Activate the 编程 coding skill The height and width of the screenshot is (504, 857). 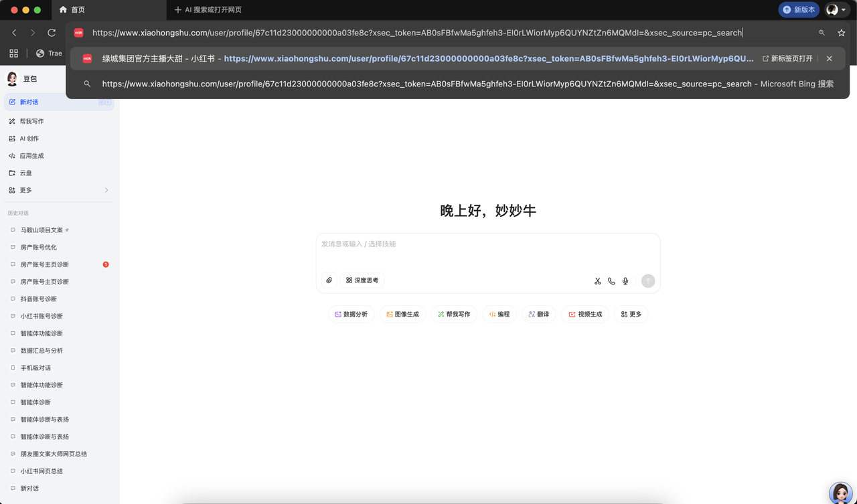point(499,314)
